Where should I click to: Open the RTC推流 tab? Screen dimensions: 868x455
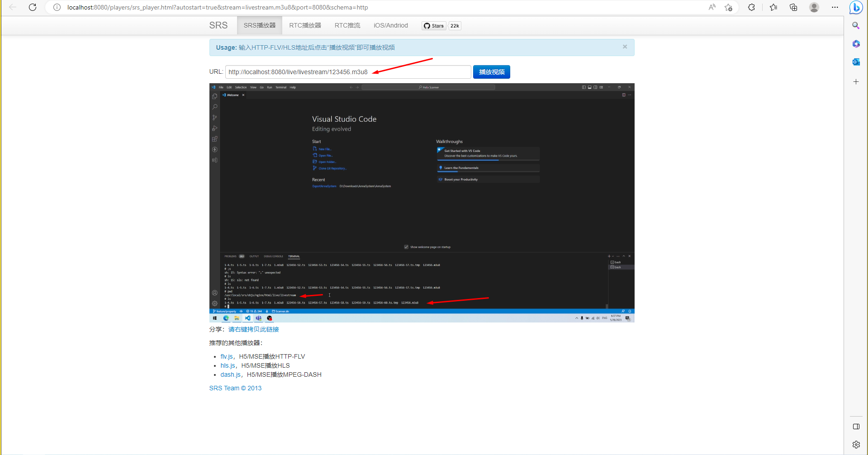point(347,25)
